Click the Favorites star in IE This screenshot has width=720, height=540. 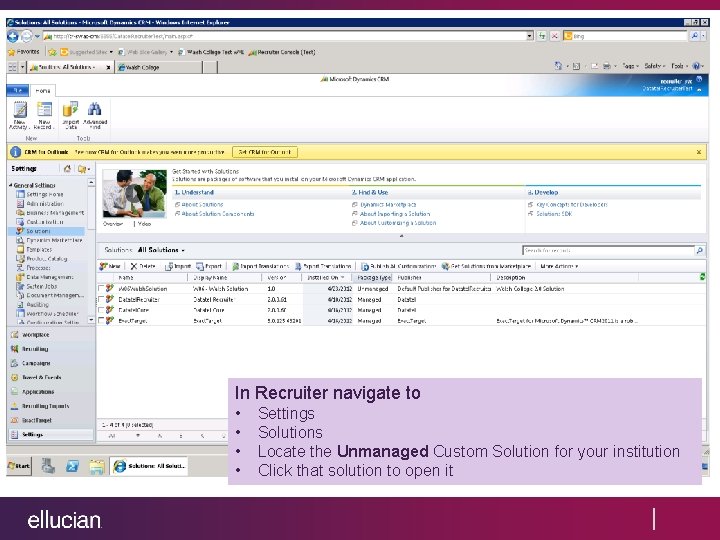[12, 52]
